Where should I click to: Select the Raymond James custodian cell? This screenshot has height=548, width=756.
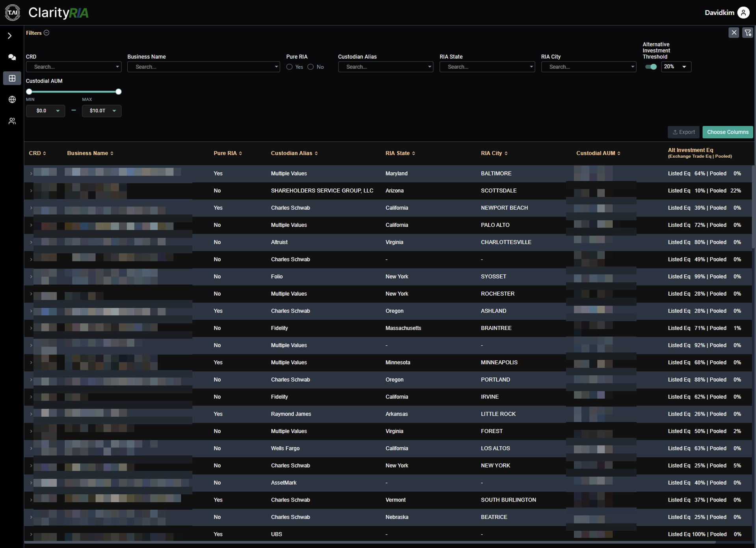coord(291,414)
